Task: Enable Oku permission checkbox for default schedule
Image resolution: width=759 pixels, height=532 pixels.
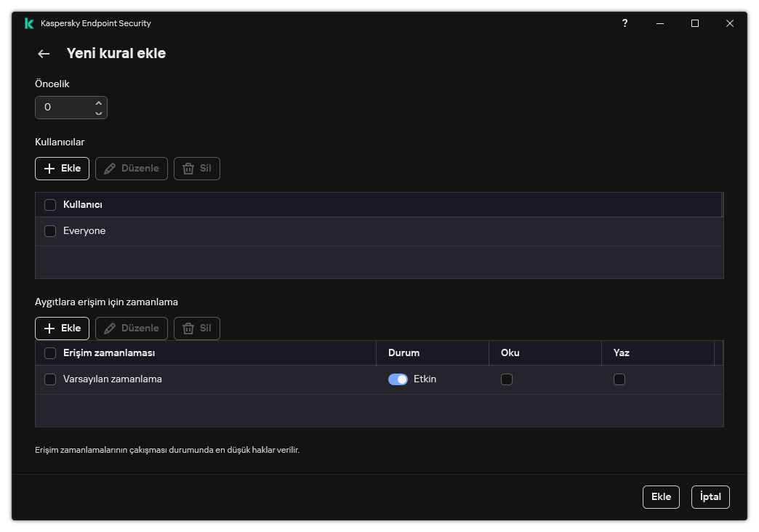Action: tap(507, 379)
